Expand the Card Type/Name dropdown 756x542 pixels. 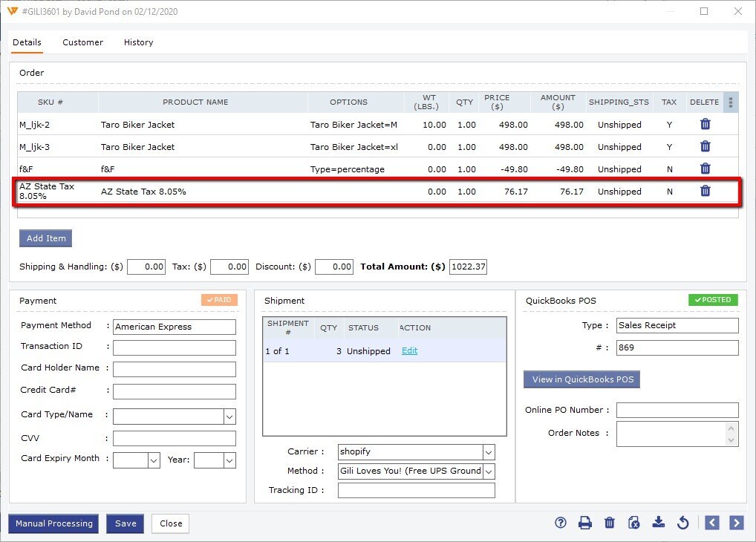[x=229, y=417]
